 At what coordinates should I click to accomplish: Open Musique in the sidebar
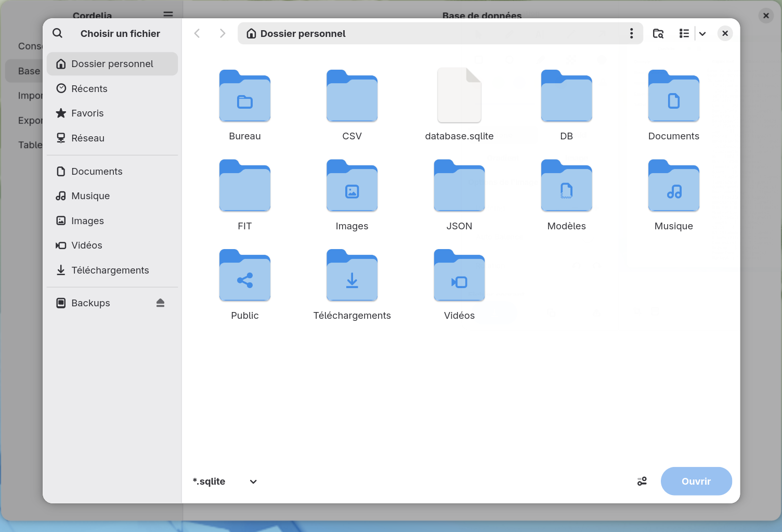(x=112, y=196)
